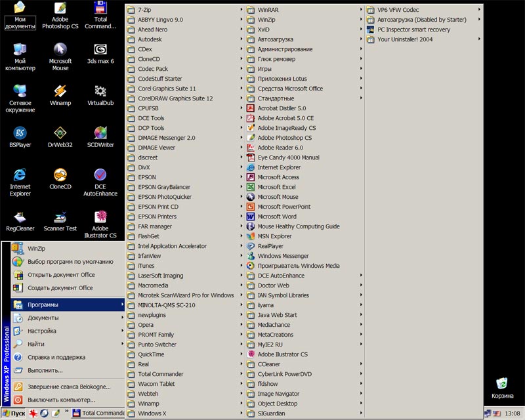Open Scanner Test desktop icon

(60, 221)
